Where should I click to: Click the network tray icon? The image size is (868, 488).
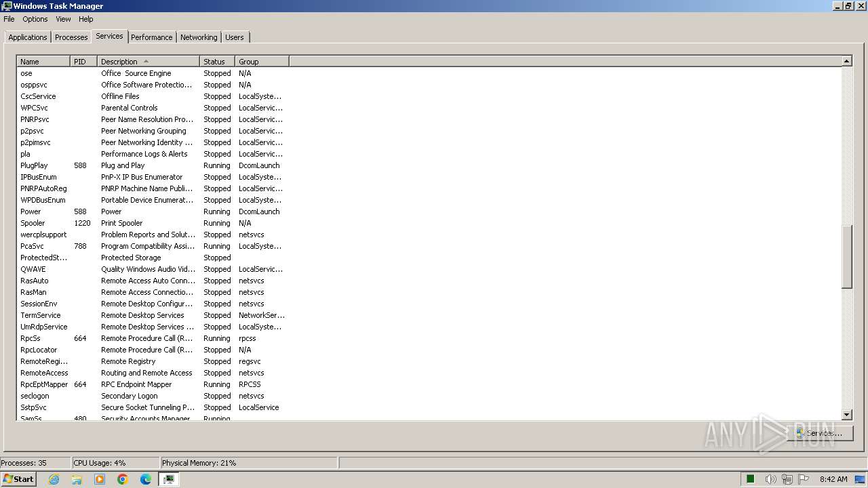(787, 479)
